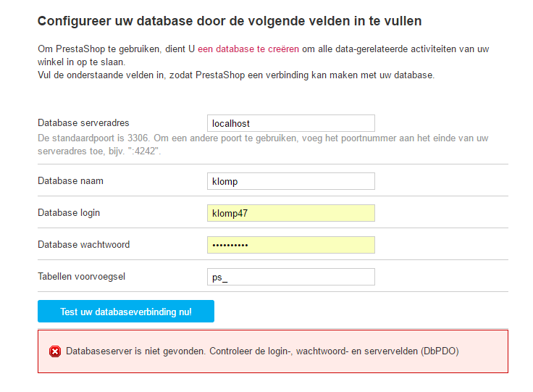Click the red error X icon
The height and width of the screenshot is (392, 533).
[55, 351]
